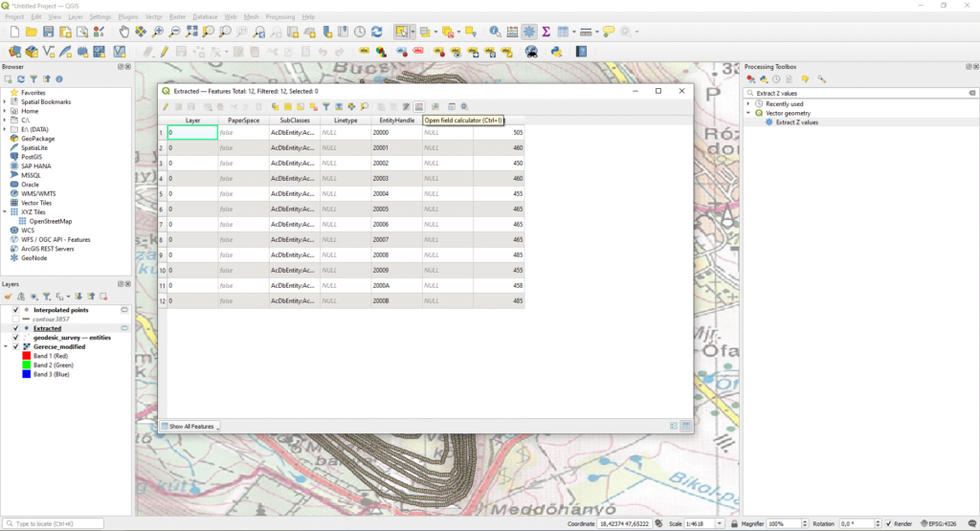Image resolution: width=980 pixels, height=531 pixels.
Task: Open the Vector menu
Action: point(153,17)
